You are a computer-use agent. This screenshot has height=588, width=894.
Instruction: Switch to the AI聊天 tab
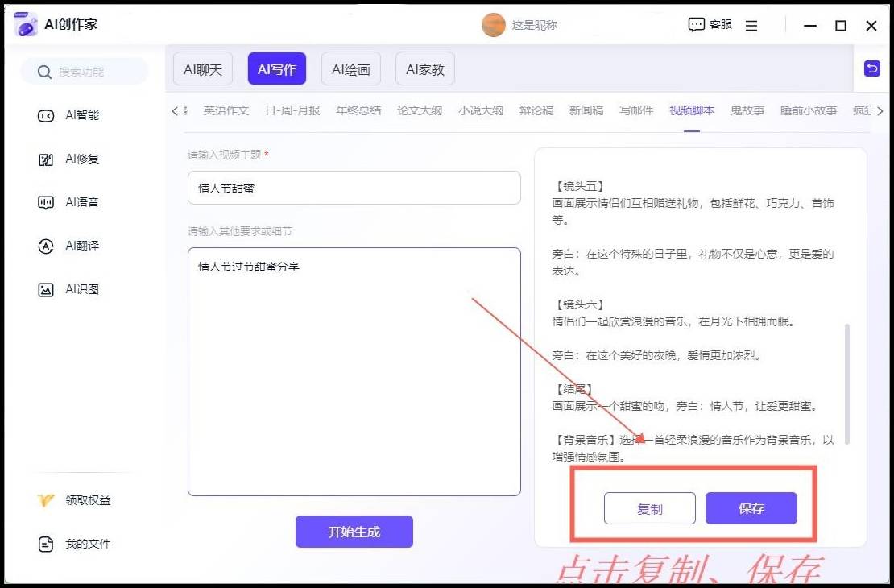[x=203, y=69]
